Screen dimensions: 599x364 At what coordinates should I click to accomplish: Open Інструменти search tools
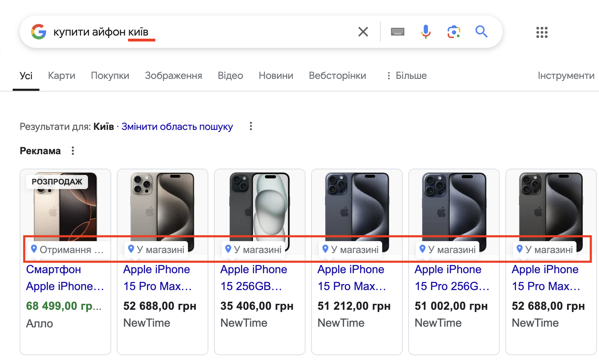(x=566, y=76)
